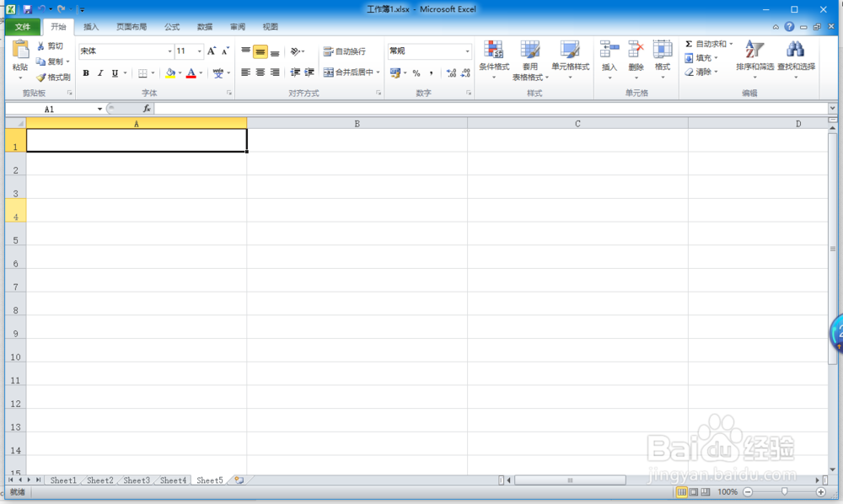Open the File (文件) tab
843x504 pixels.
click(x=23, y=27)
